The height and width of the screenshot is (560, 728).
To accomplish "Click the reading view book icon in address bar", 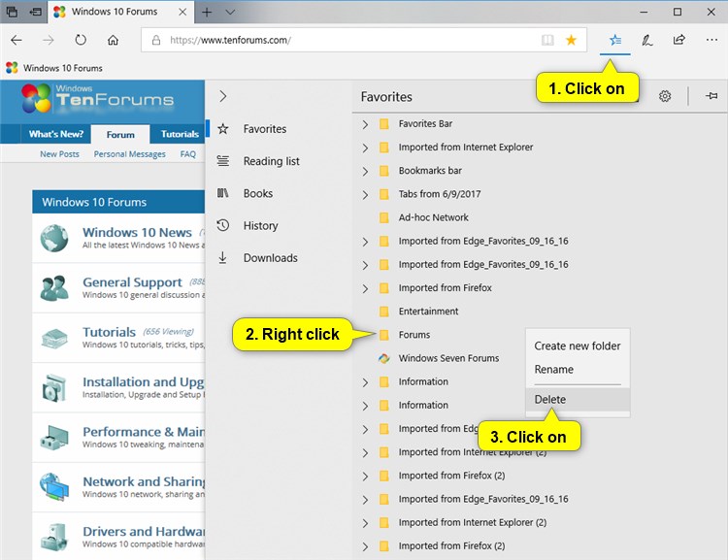I will 547,40.
